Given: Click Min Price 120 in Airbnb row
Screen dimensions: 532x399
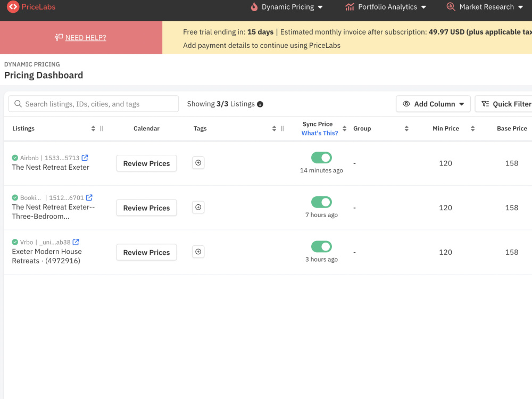Looking at the screenshot, I should tap(445, 163).
